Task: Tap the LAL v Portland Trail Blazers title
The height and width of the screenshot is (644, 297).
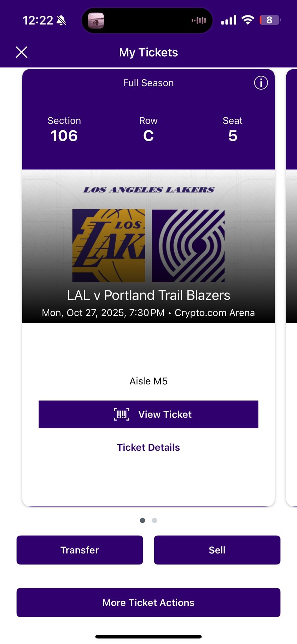Action: coord(148,295)
